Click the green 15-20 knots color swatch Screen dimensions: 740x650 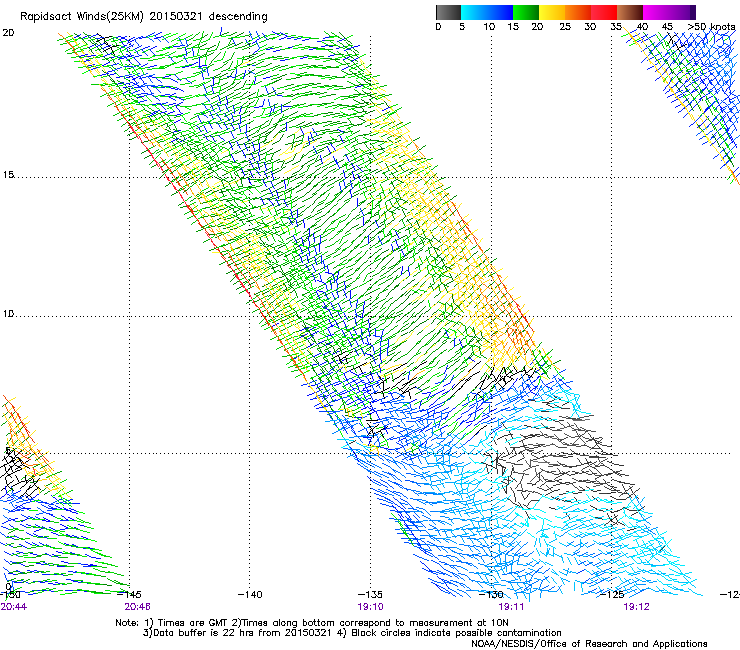click(x=526, y=12)
